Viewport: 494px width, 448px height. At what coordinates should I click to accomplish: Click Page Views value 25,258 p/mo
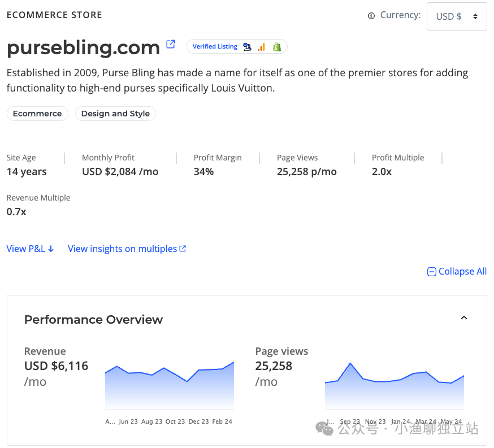coord(306,172)
